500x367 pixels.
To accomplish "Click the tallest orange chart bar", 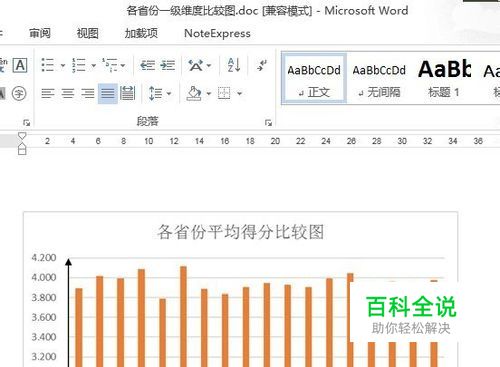I will pos(183,317).
